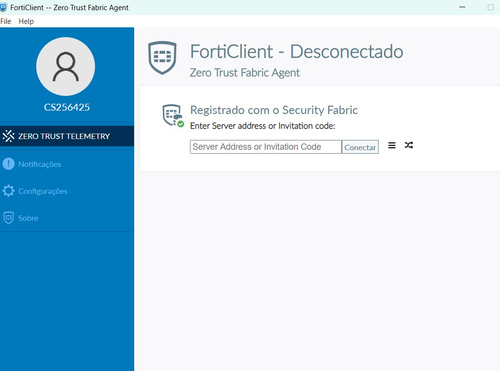Image resolution: width=500 pixels, height=371 pixels.
Task: Minimize the FortiClient window
Action: [462, 7]
